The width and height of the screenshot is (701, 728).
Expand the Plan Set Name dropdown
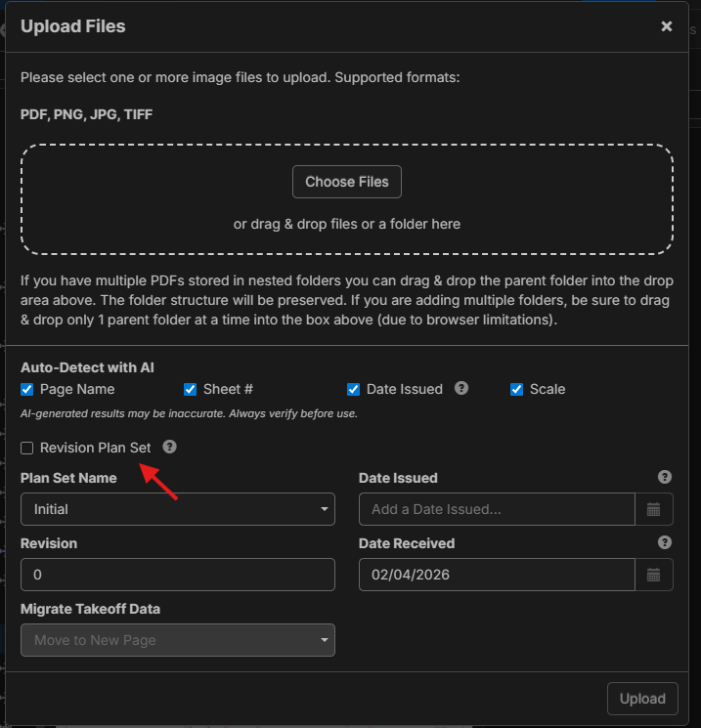pos(178,509)
